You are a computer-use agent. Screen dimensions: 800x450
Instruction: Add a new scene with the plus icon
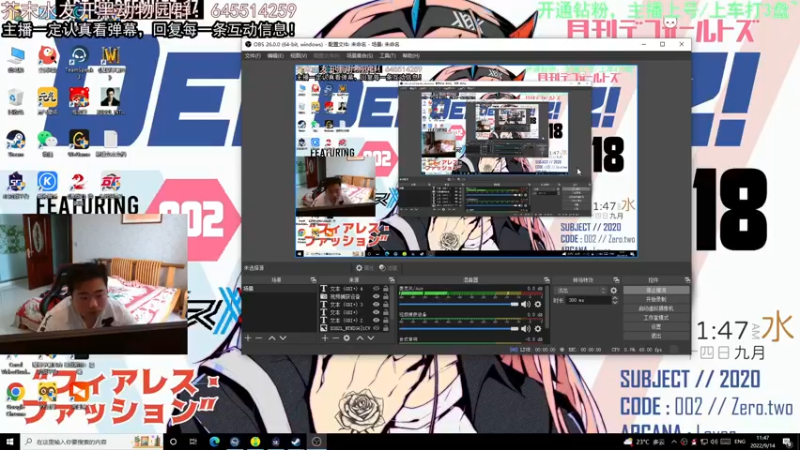click(248, 338)
